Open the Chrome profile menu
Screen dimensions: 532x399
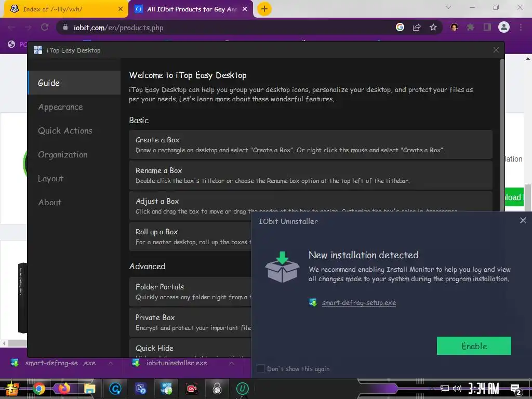(x=504, y=27)
